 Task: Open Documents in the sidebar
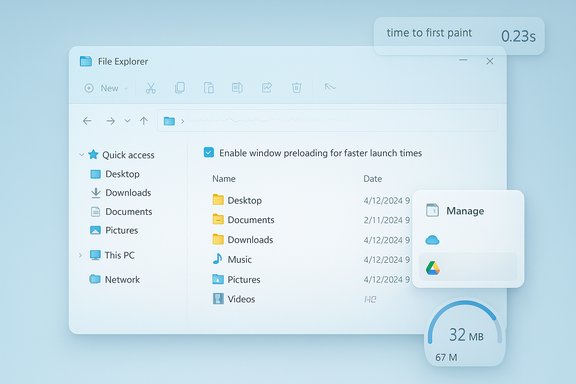(121, 212)
